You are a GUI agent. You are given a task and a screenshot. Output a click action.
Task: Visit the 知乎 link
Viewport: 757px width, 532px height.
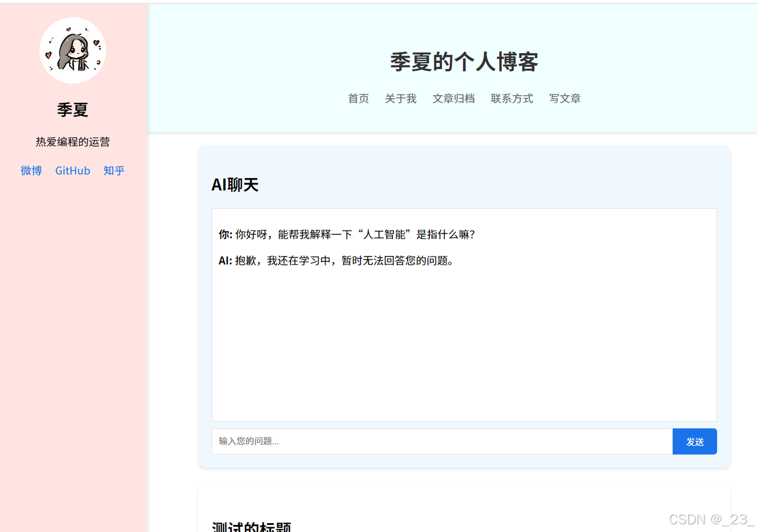point(114,170)
